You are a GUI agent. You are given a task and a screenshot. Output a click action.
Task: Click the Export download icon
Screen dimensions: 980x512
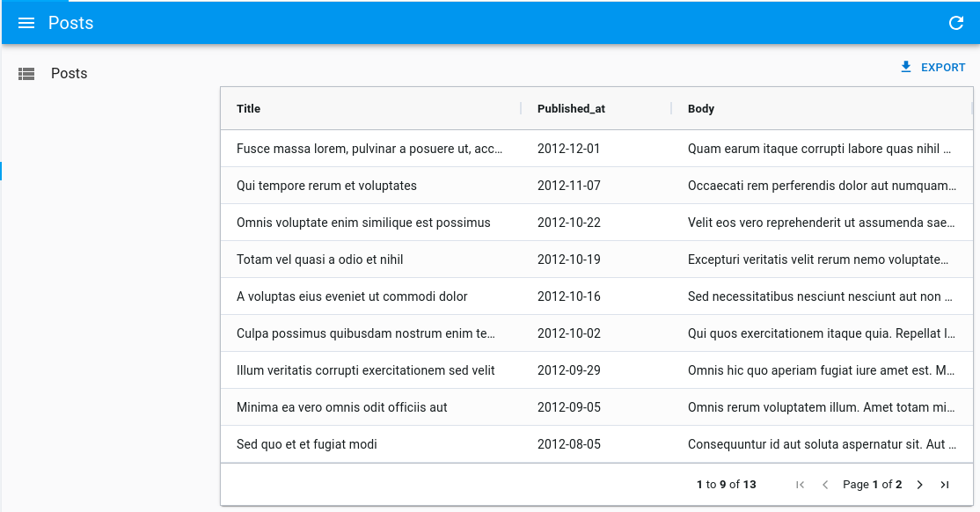pos(906,68)
